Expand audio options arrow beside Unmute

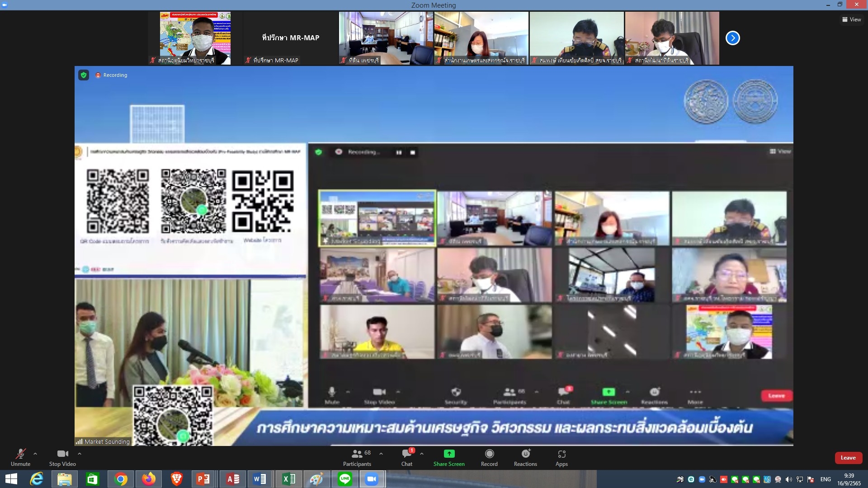(x=35, y=454)
